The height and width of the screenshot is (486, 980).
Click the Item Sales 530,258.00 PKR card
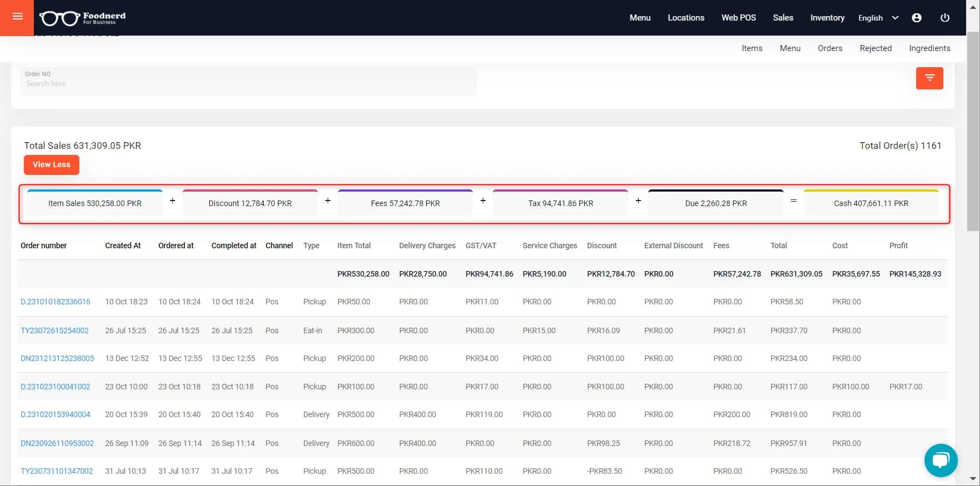95,203
